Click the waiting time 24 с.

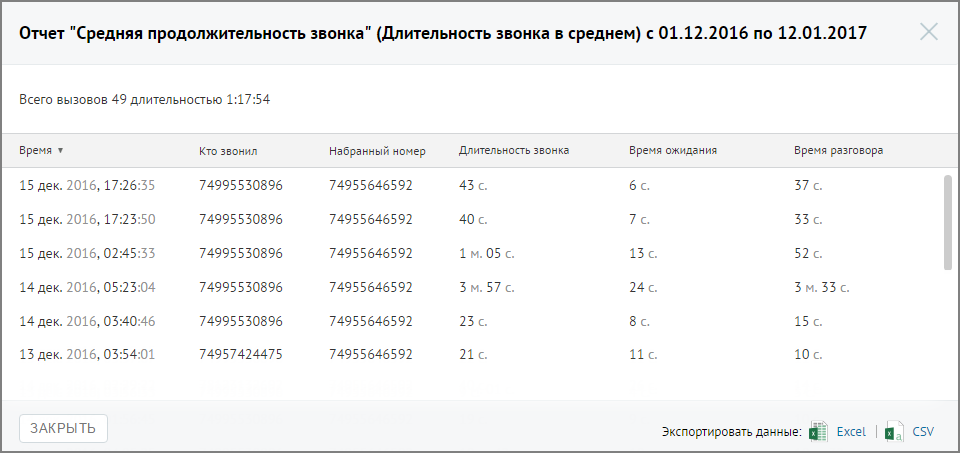[643, 287]
